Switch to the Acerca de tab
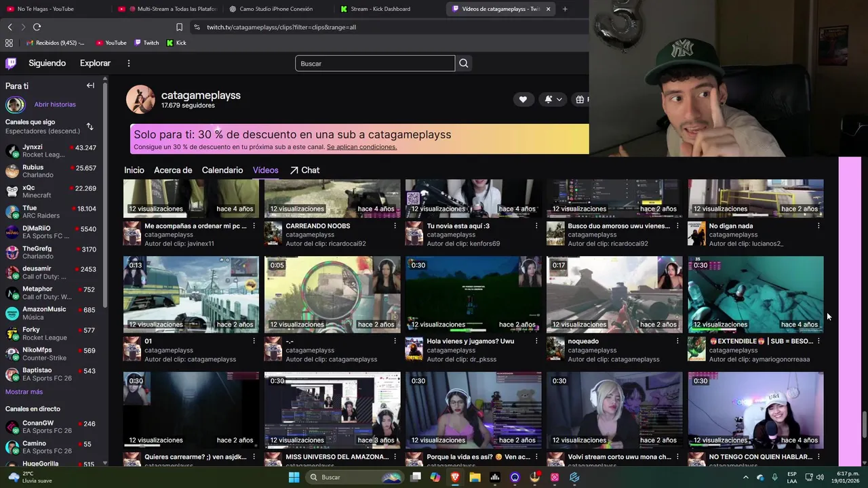Image resolution: width=868 pixels, height=488 pixels. 173,170
